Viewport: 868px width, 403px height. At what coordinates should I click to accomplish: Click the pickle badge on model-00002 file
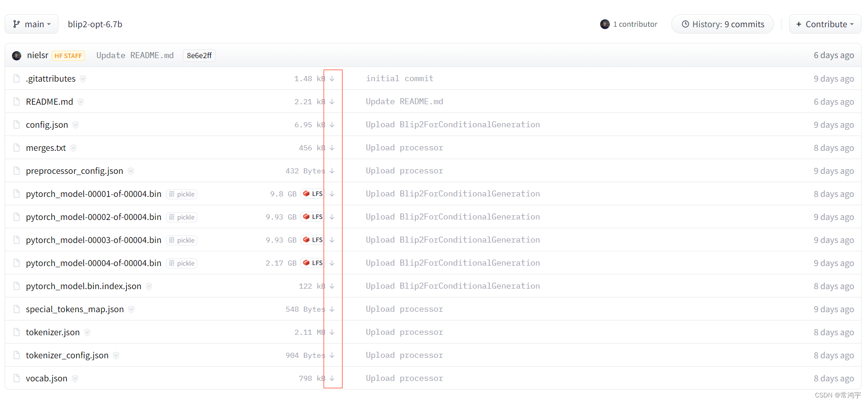click(182, 217)
